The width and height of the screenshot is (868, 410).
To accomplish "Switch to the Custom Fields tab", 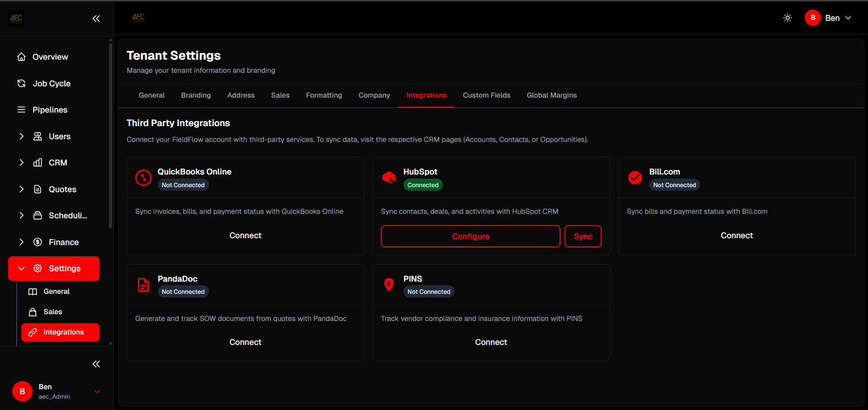I will pos(487,95).
